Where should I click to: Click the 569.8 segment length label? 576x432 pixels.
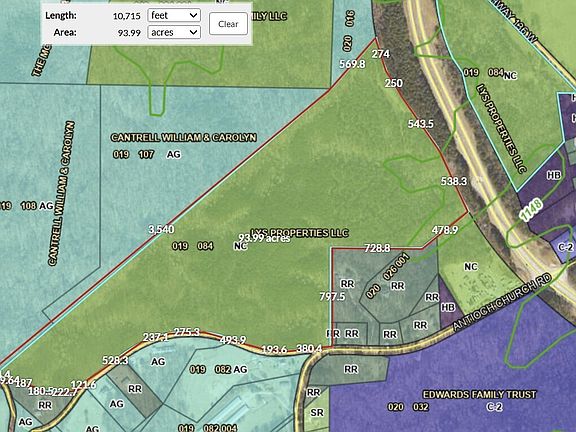point(352,64)
